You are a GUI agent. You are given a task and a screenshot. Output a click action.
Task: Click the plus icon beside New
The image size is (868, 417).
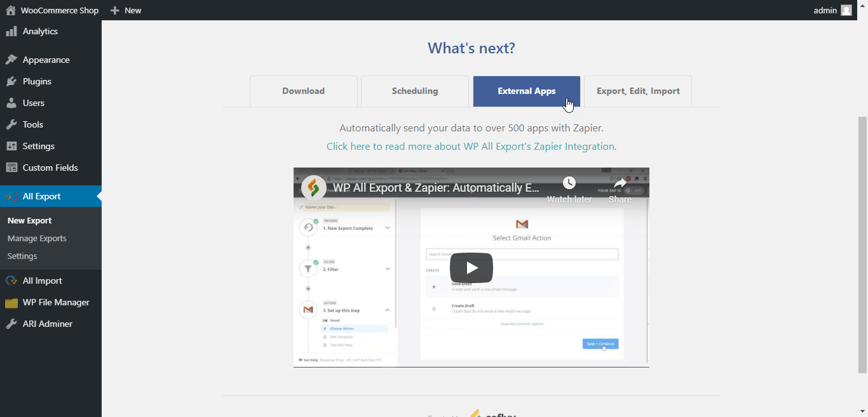pyautogui.click(x=114, y=10)
